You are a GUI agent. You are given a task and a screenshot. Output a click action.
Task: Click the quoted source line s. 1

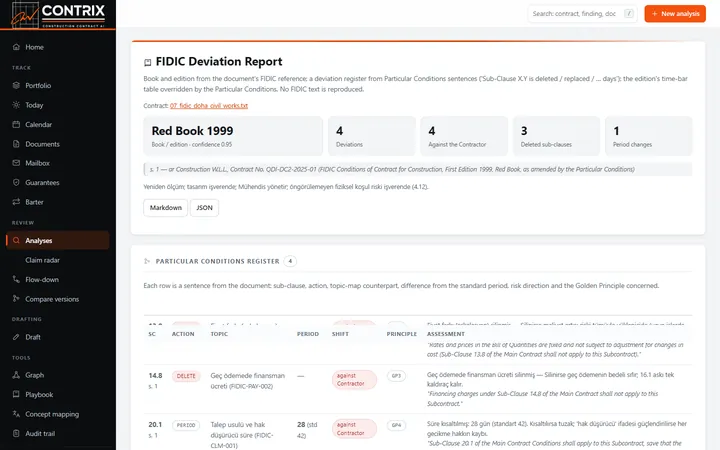[x=418, y=169]
